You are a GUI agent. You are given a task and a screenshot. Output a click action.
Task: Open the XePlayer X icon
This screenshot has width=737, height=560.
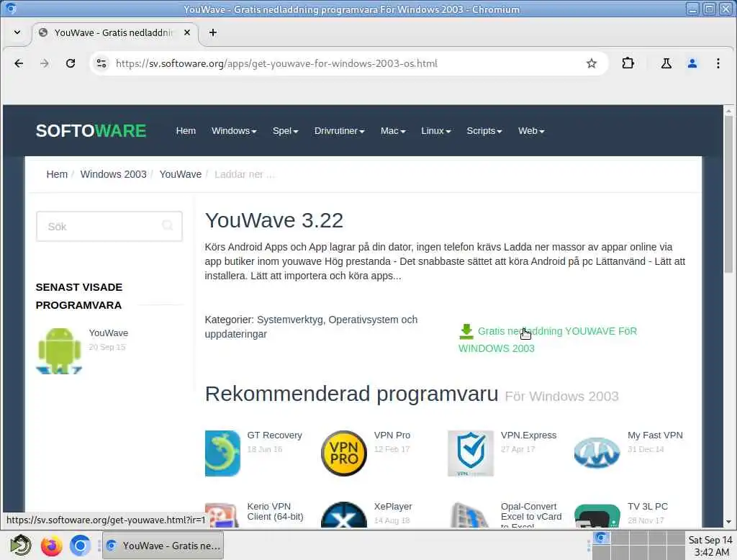(x=344, y=515)
